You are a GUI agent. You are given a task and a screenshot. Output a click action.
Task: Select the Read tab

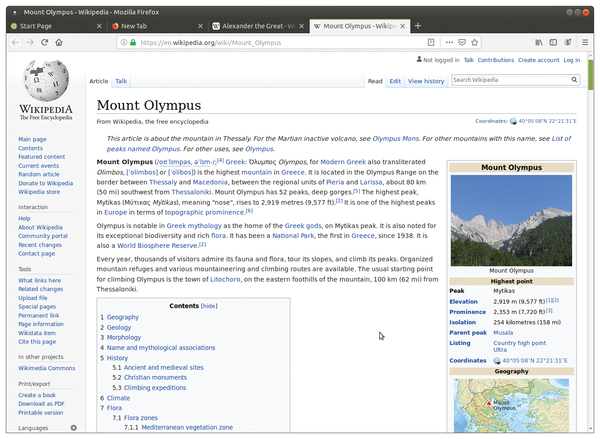pos(375,81)
